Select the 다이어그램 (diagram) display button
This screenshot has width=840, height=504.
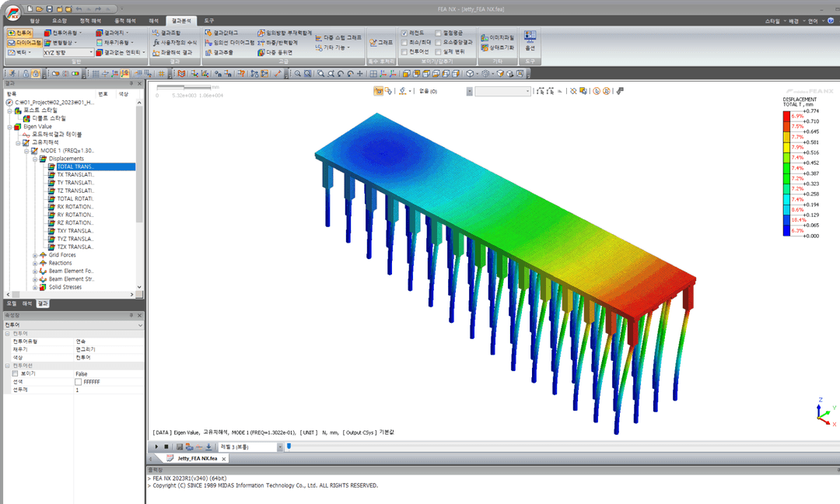pyautogui.click(x=24, y=43)
